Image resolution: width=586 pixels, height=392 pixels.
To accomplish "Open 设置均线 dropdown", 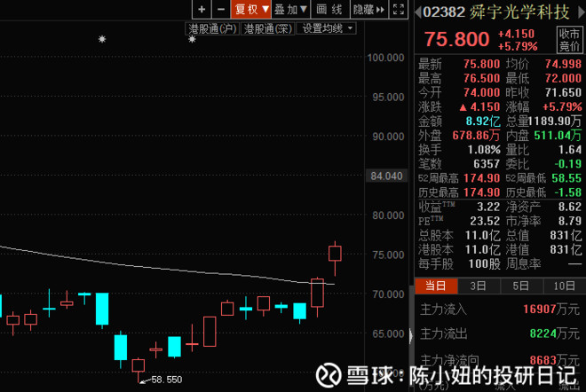I will click(x=326, y=28).
